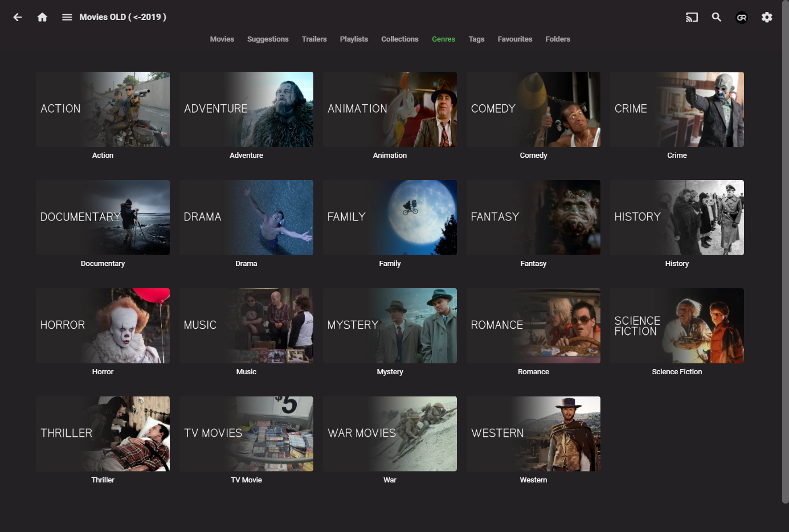Follow the "Science Fiction" caption link

coord(677,372)
